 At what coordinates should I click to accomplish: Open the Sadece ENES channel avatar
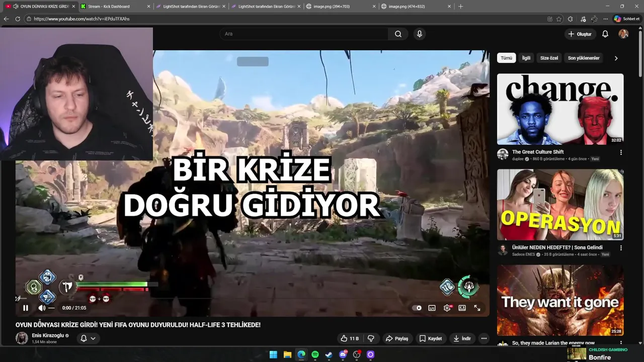point(503,249)
